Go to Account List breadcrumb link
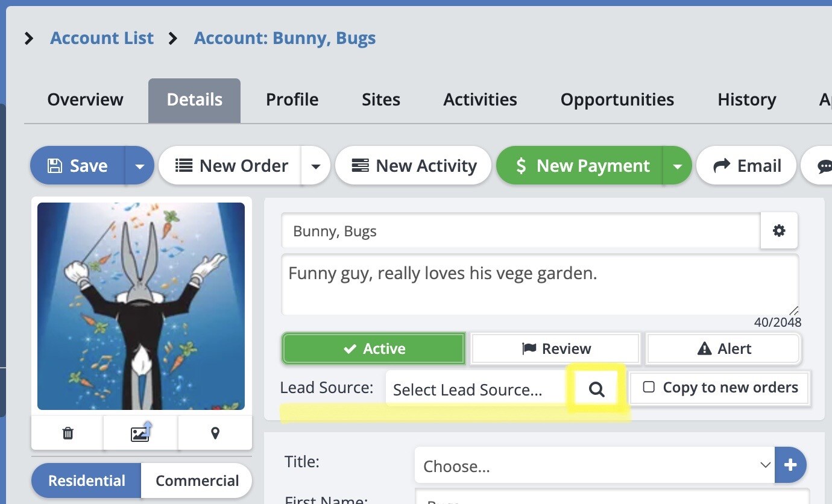 [x=102, y=38]
